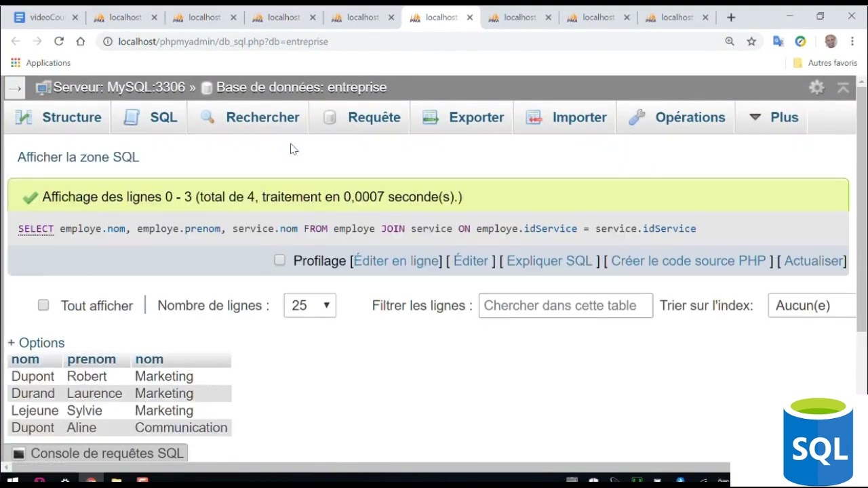Screen dimensions: 868x488
Task: Expand the Plus menu
Action: tap(774, 117)
